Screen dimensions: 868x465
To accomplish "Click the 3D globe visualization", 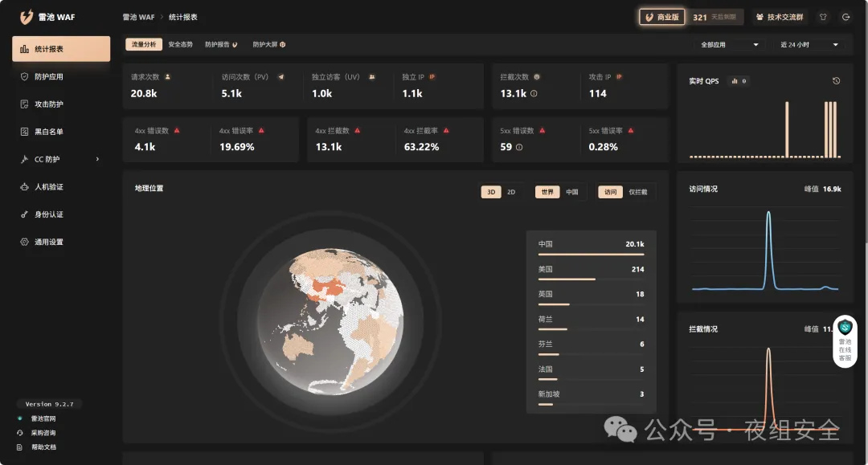I will point(330,321).
